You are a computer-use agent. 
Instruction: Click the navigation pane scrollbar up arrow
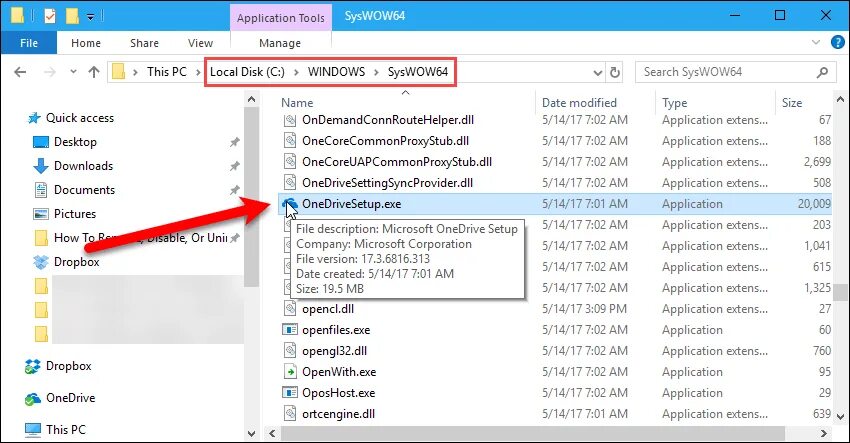tap(251, 99)
